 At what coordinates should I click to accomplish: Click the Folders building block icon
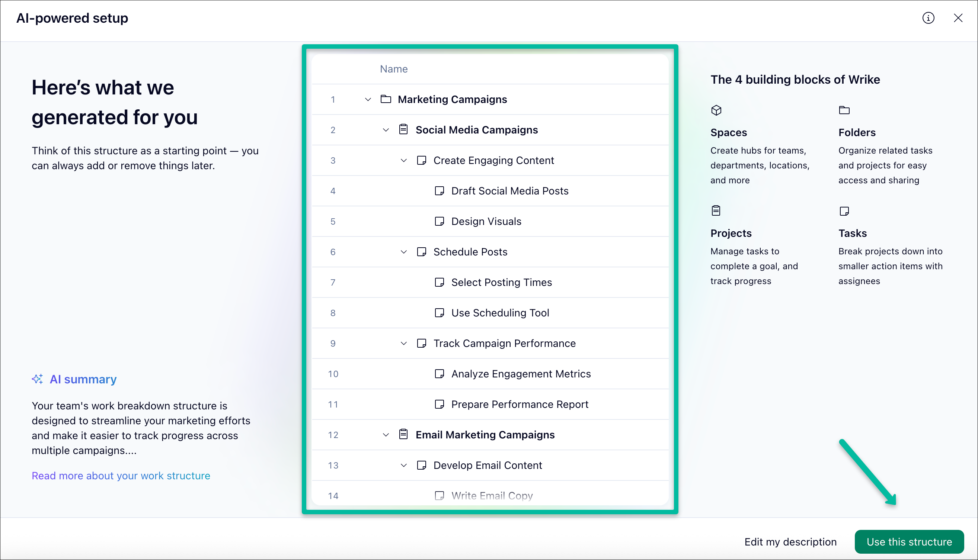click(x=844, y=110)
